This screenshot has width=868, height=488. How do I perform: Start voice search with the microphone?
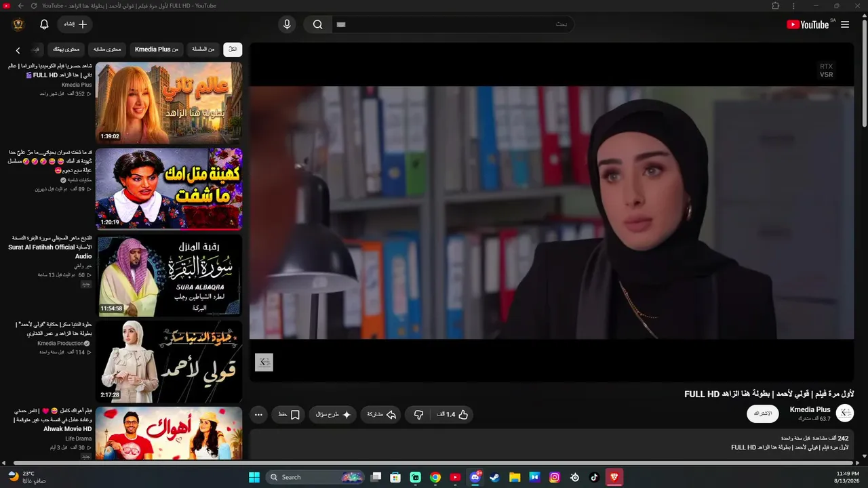click(287, 24)
